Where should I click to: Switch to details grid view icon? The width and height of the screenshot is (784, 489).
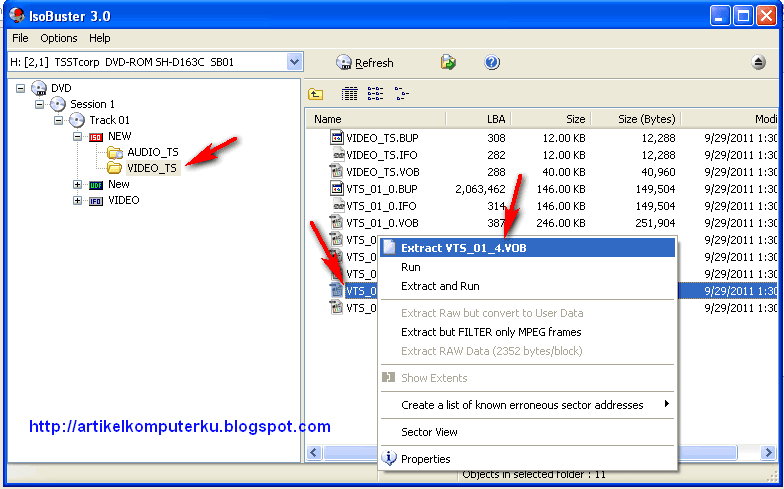[349, 94]
